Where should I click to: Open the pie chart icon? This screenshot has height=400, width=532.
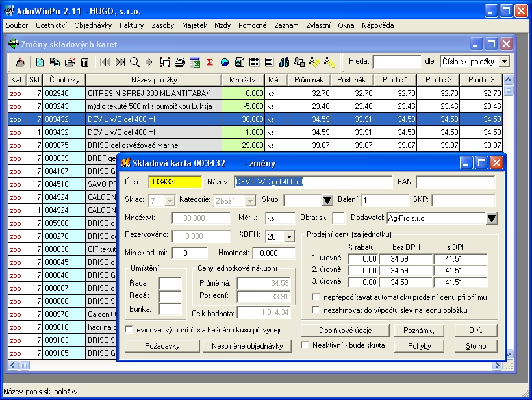225,62
